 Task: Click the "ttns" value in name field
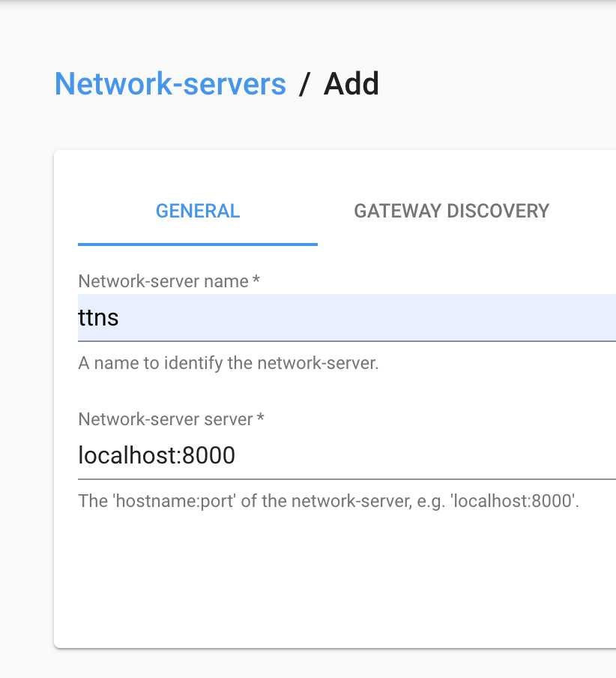point(99,318)
